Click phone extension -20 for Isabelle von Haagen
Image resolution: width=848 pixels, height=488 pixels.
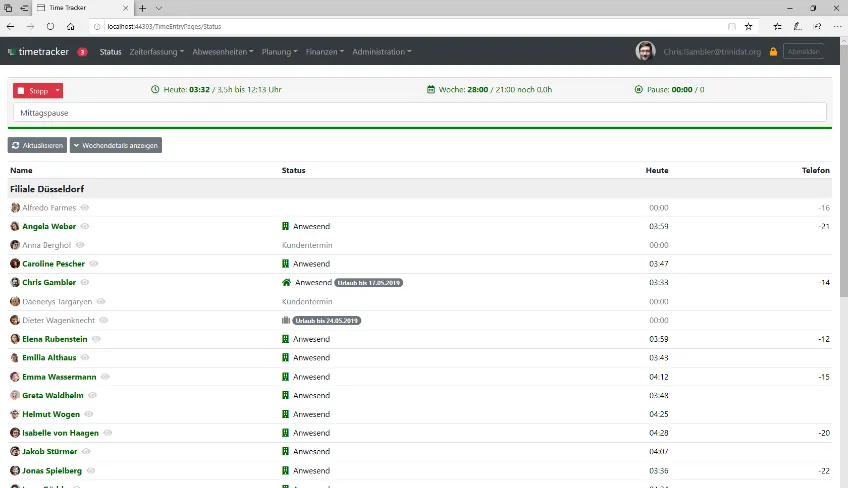pyautogui.click(x=824, y=433)
